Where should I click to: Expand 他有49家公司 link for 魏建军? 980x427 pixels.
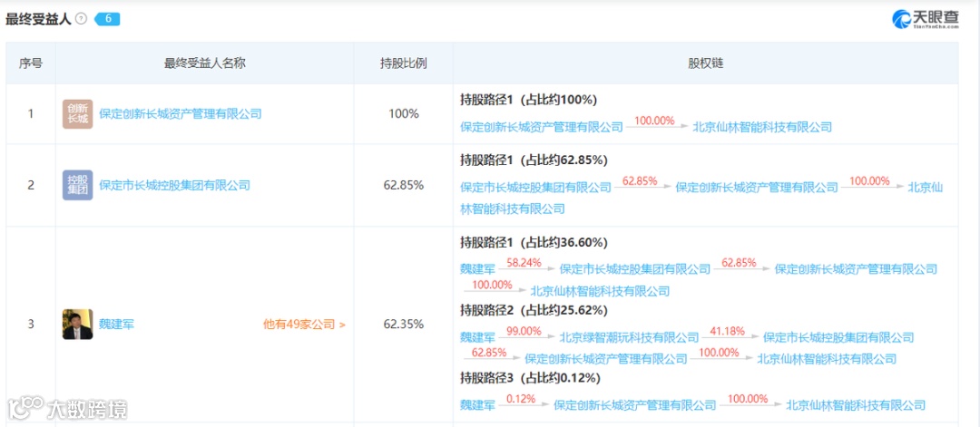click(x=304, y=324)
